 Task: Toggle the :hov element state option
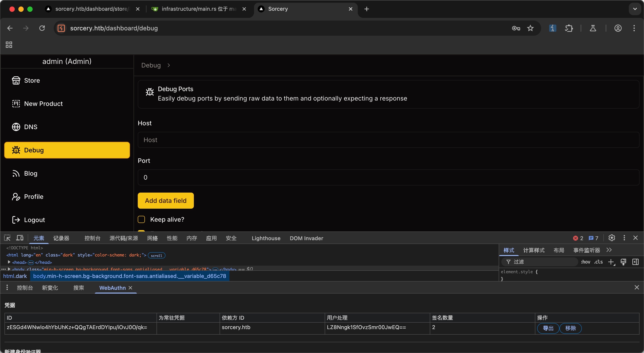[585, 262]
